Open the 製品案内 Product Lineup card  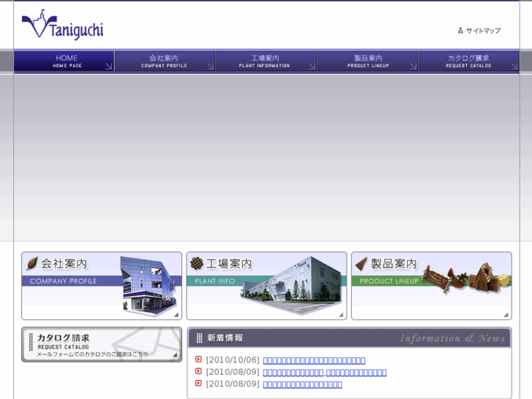coord(432,286)
